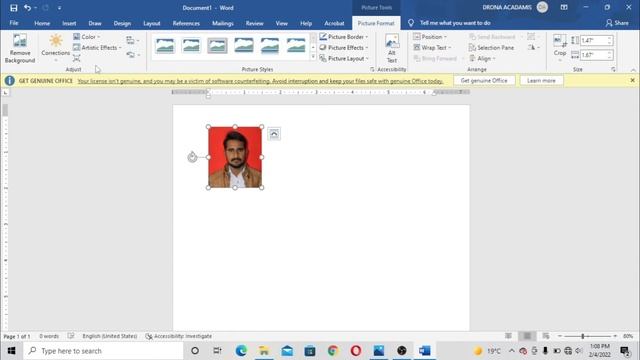The width and height of the screenshot is (640, 360).
Task: Switch to the Draw tab
Action: point(95,23)
